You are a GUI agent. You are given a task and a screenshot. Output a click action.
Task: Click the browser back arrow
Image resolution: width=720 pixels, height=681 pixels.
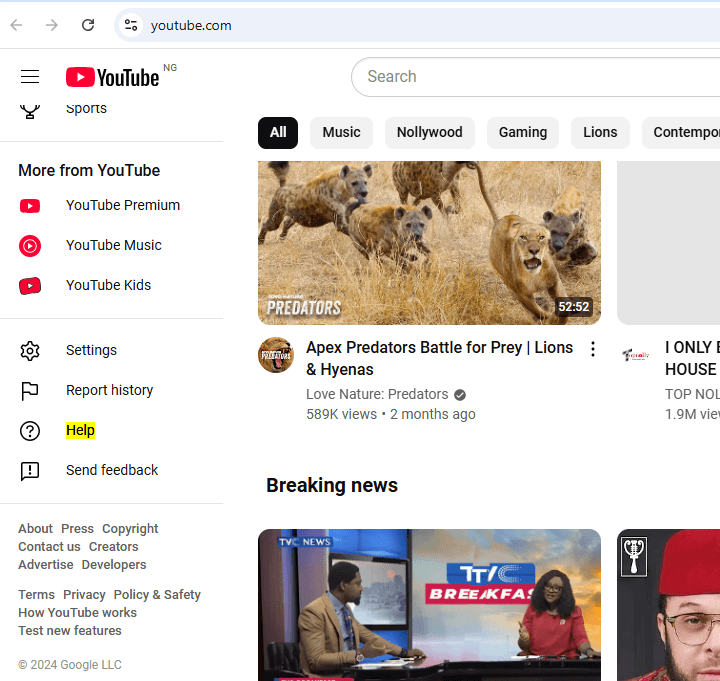(x=17, y=25)
